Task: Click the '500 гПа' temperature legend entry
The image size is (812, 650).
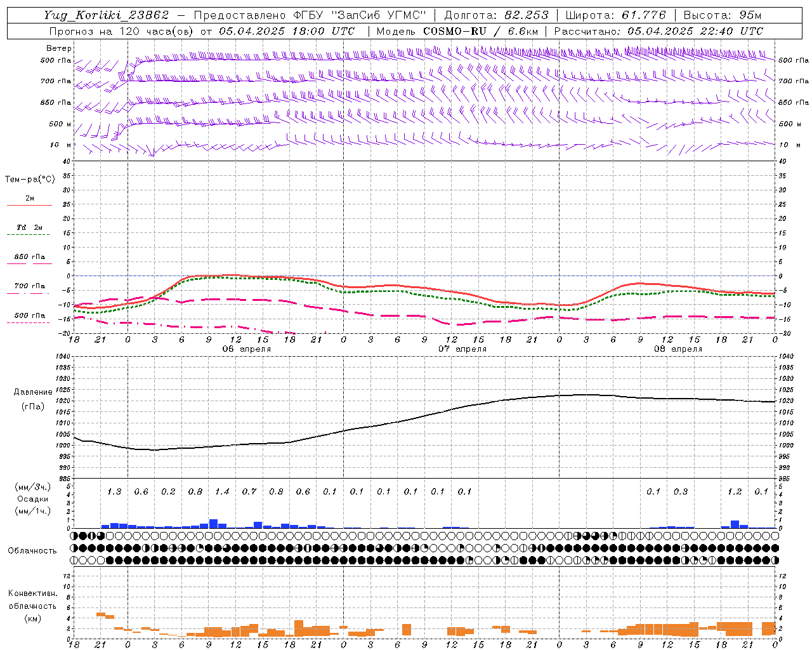Action: point(30,315)
